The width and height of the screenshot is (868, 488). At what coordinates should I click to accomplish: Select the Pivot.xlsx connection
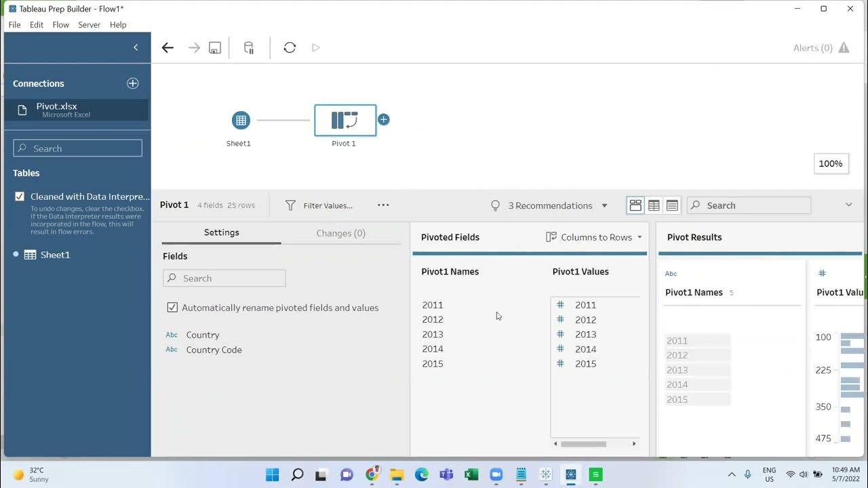(77, 110)
